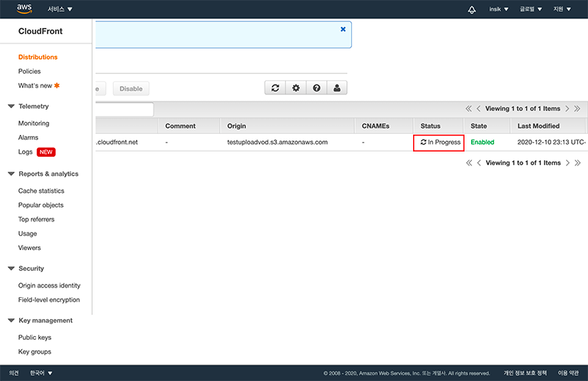The image size is (588, 381).
Task: Click the Enabled state text
Action: 482,142
